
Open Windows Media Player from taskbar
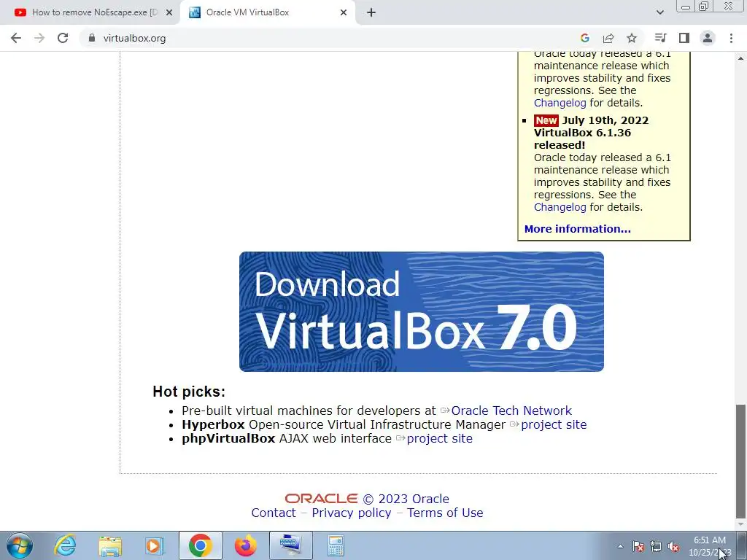pos(155,545)
